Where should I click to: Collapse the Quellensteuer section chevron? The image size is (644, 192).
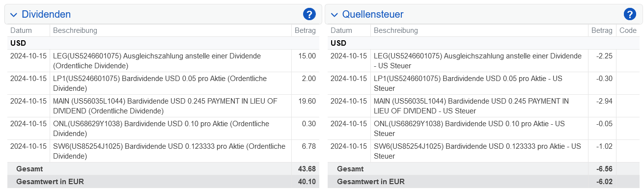(334, 15)
